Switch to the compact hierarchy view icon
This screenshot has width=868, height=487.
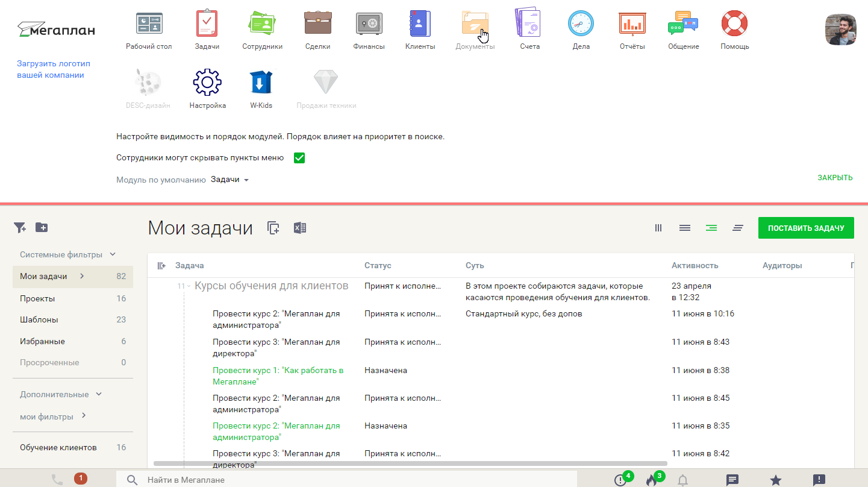tap(738, 228)
